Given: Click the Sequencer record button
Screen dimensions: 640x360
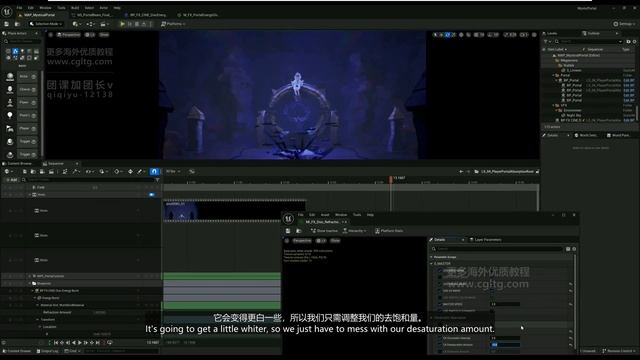Looking at the screenshot, I should coord(103,342).
